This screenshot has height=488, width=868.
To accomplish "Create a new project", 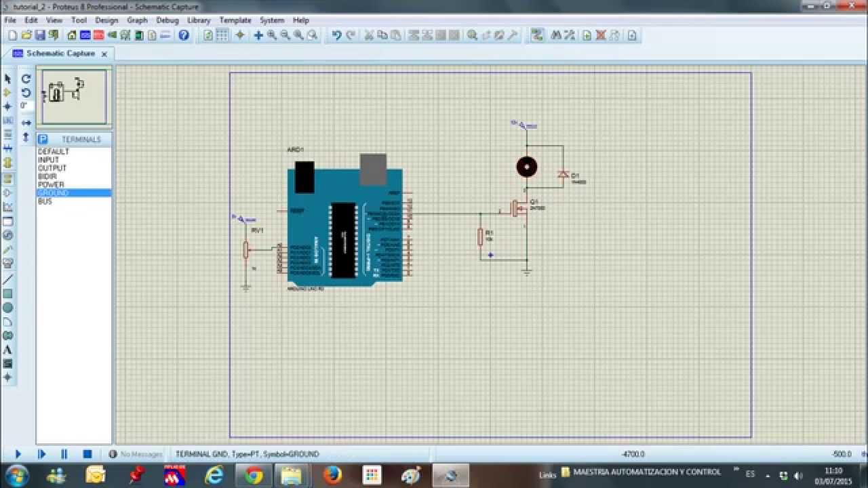I will [x=12, y=35].
